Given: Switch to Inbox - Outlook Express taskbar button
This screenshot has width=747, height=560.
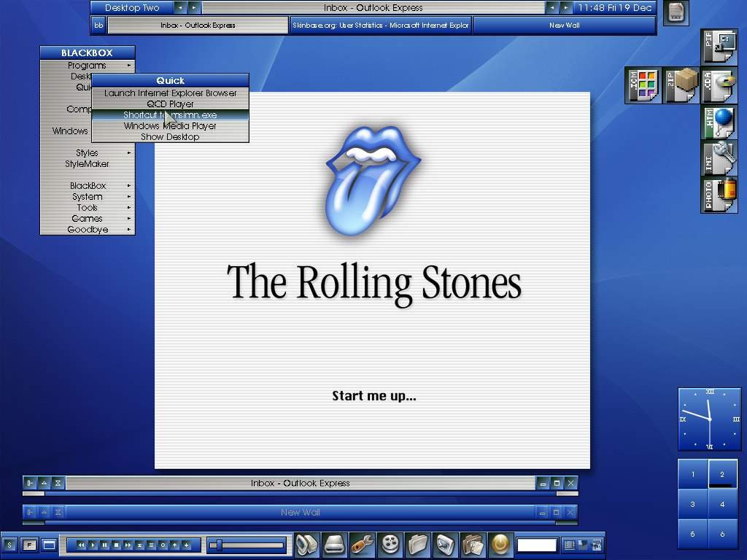Looking at the screenshot, I should point(198,26).
